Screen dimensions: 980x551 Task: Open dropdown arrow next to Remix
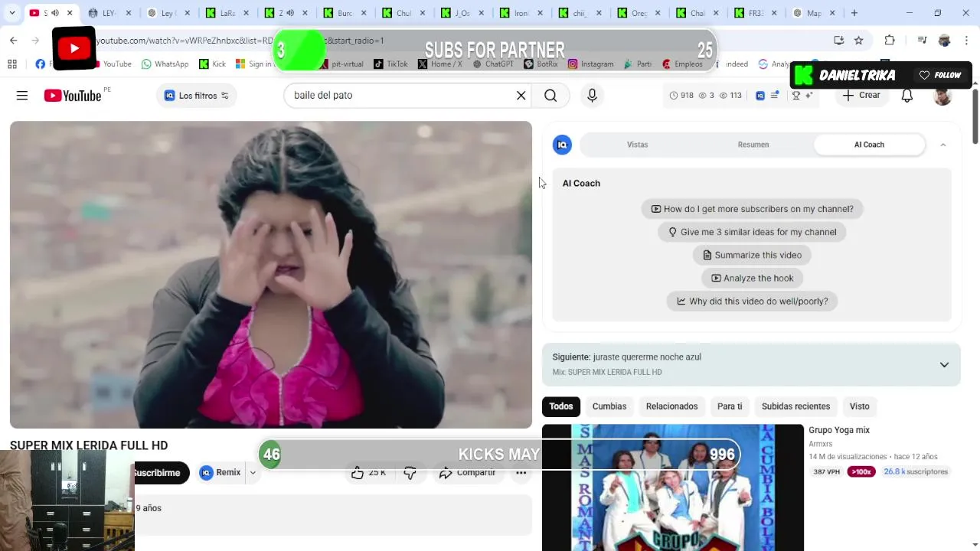(x=253, y=473)
